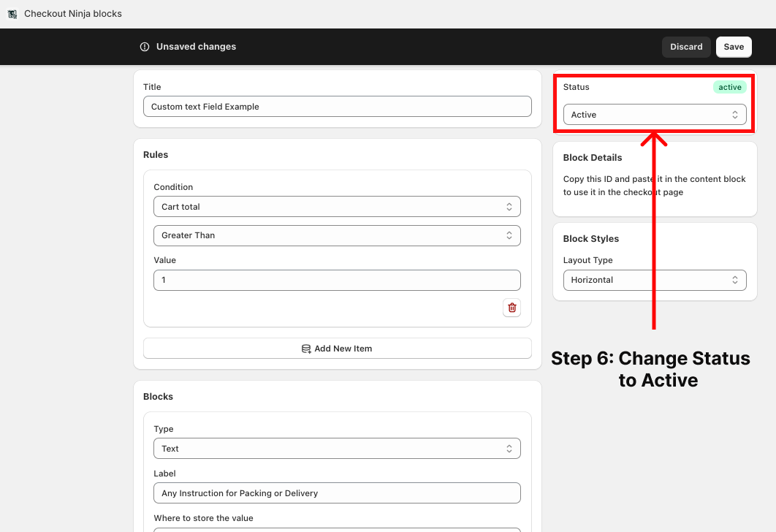The width and height of the screenshot is (776, 532).
Task: Click the Rules section heading
Action: click(156, 155)
